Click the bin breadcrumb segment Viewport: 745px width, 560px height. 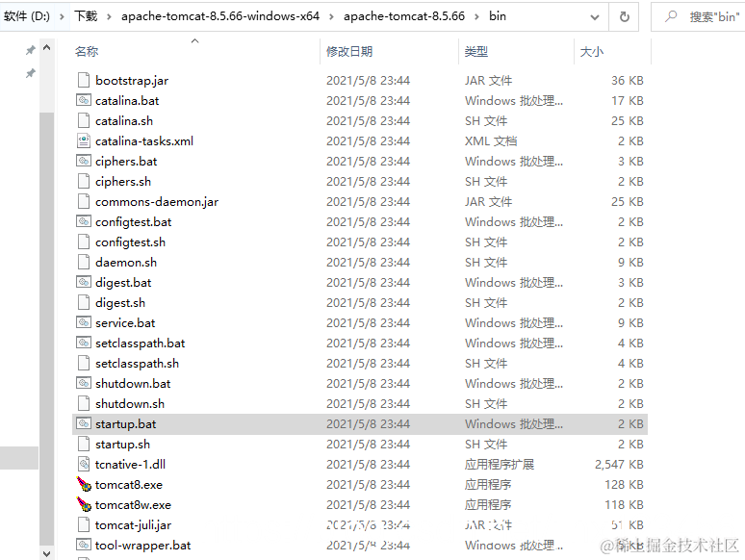point(498,16)
